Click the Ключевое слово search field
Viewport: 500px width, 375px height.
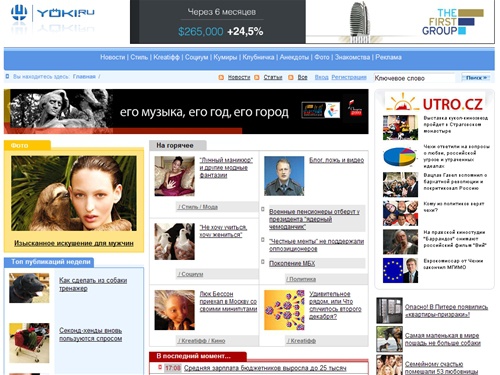point(414,78)
